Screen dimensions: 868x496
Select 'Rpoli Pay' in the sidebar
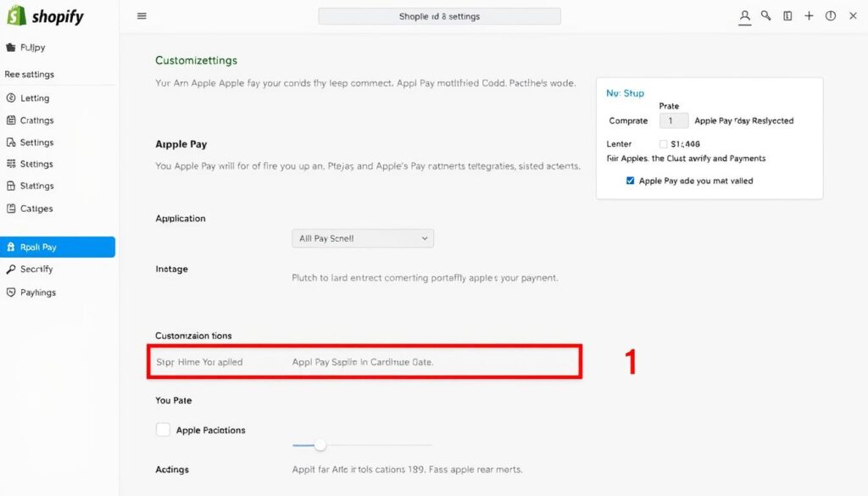point(58,248)
